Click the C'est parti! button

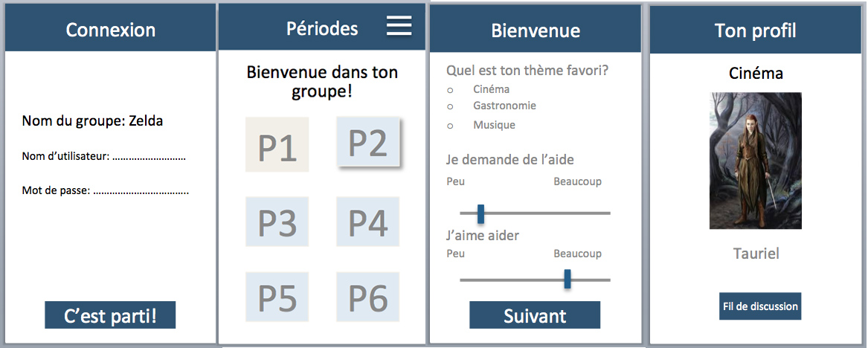[110, 315]
